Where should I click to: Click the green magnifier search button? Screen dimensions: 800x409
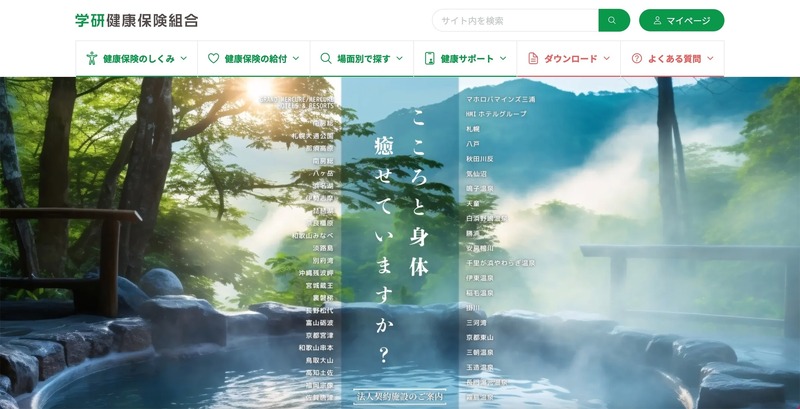614,20
